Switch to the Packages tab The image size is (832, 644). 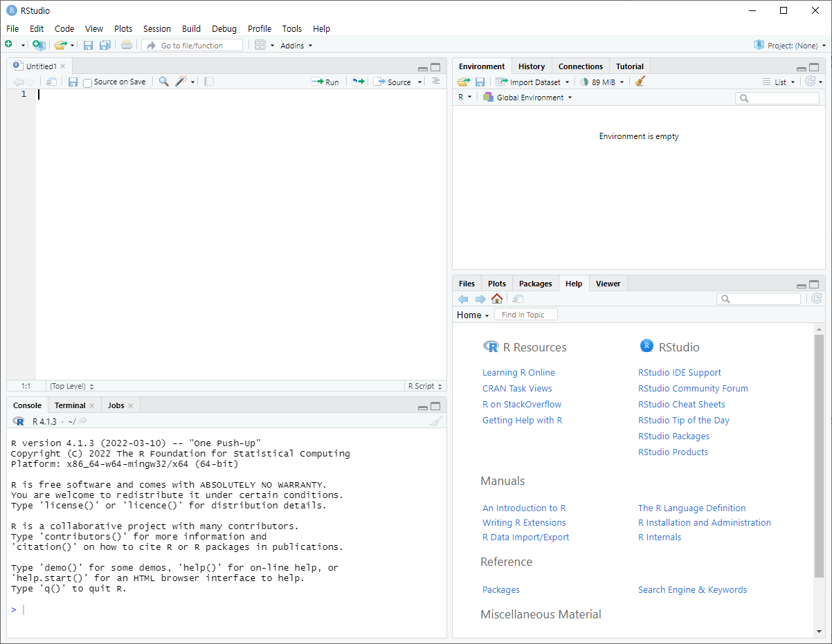(536, 284)
